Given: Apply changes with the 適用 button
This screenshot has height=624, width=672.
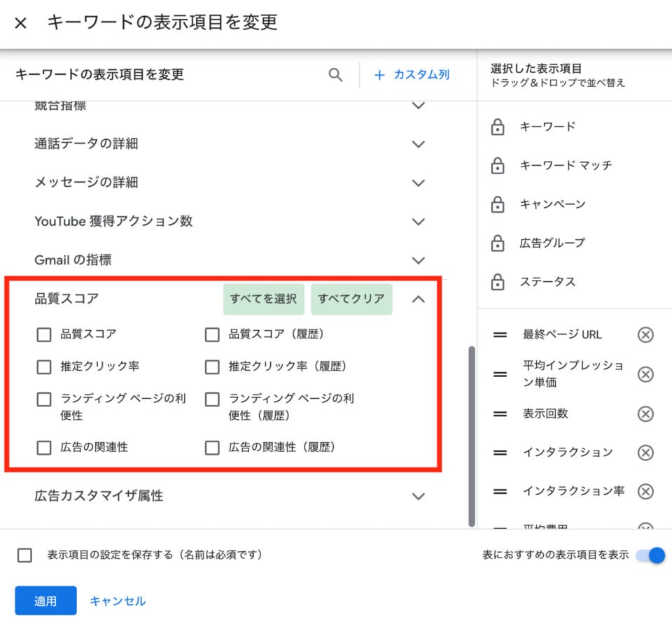Looking at the screenshot, I should [x=46, y=600].
